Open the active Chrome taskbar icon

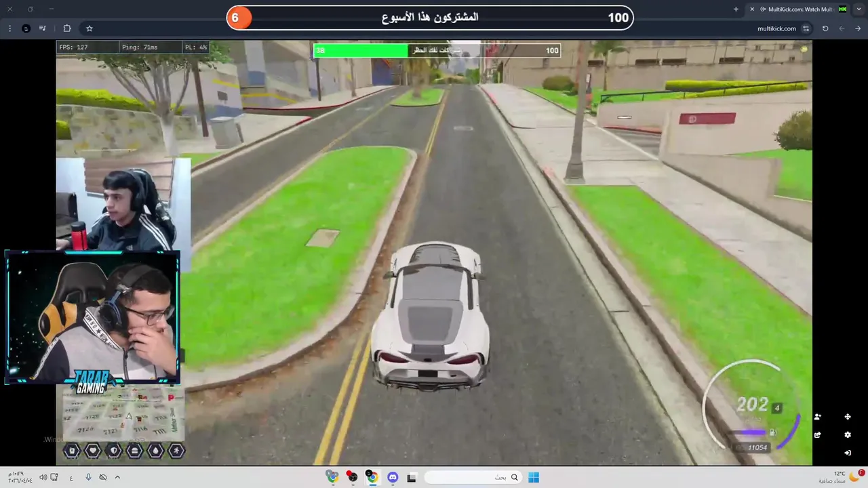tap(372, 477)
